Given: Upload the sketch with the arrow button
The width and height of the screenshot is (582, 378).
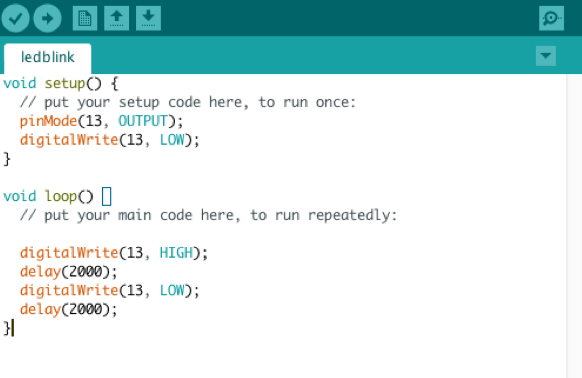Looking at the screenshot, I should click(x=48, y=18).
